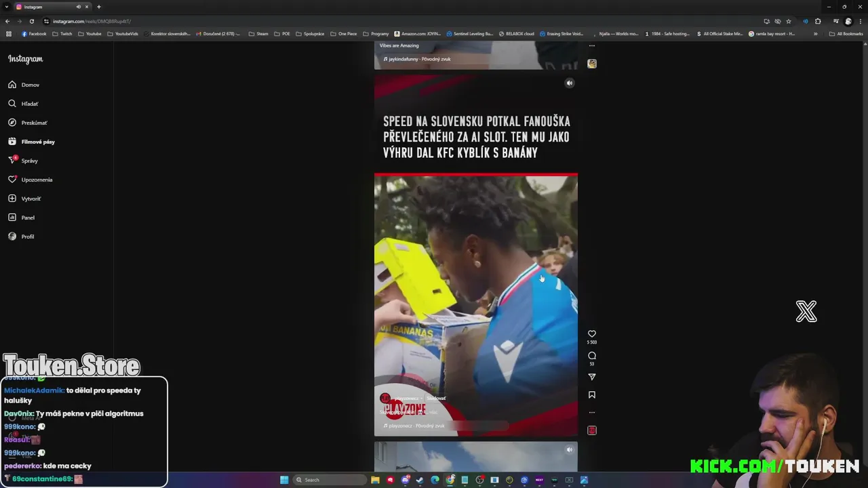868x488 pixels.
Task: Open Spolupráce bookmark folder
Action: 310,34
